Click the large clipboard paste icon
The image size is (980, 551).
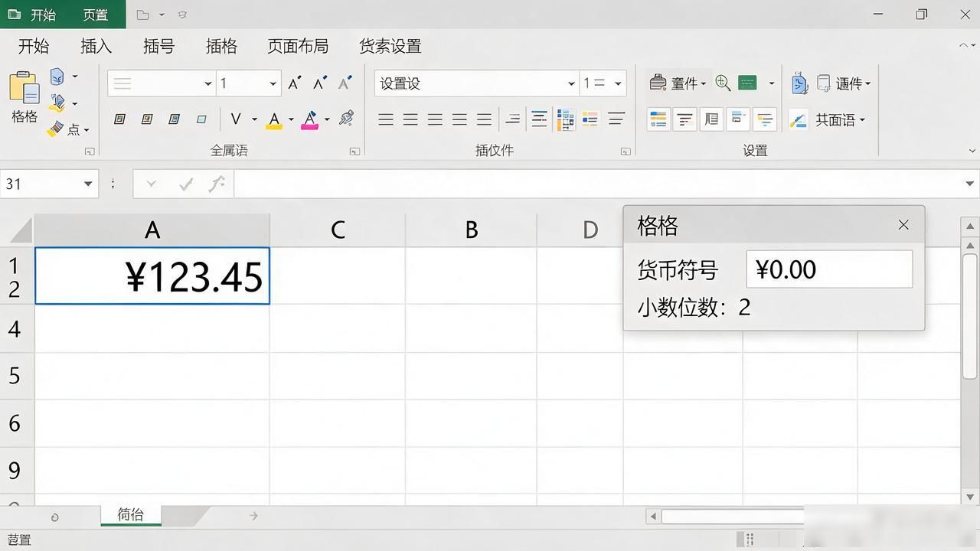coord(24,87)
